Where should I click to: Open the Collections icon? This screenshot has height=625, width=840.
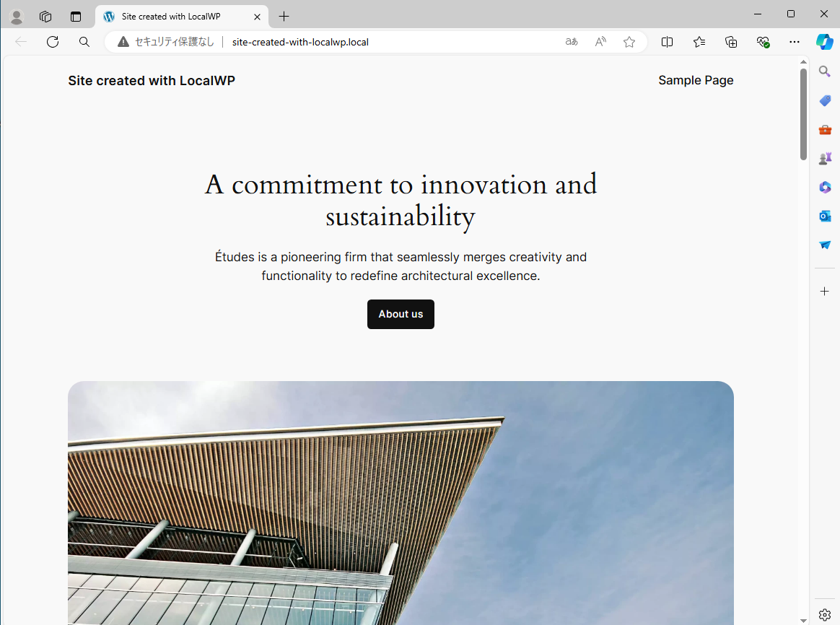point(731,42)
